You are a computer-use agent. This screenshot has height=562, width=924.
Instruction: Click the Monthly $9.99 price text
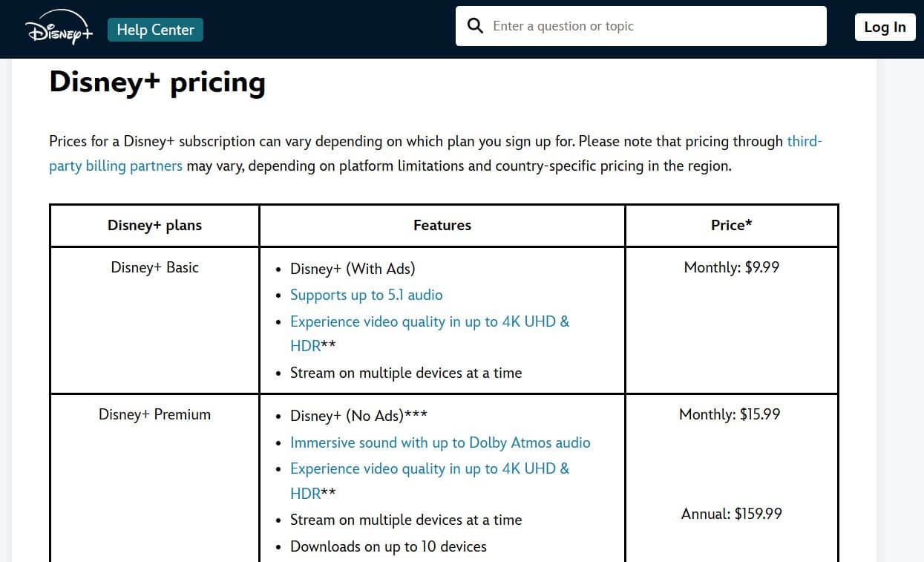point(730,267)
